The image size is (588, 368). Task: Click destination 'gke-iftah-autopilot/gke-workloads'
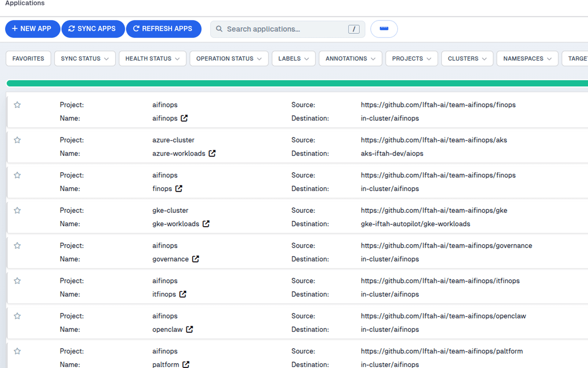pyautogui.click(x=415, y=224)
